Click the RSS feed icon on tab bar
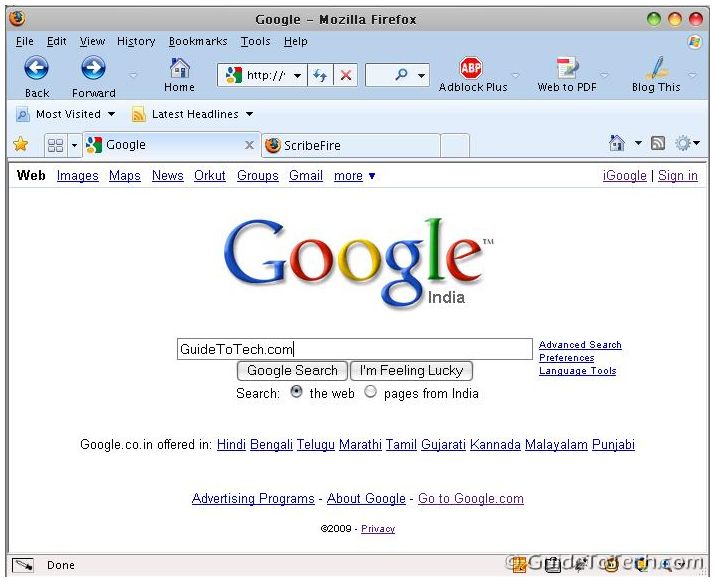The height and width of the screenshot is (582, 715). (658, 143)
